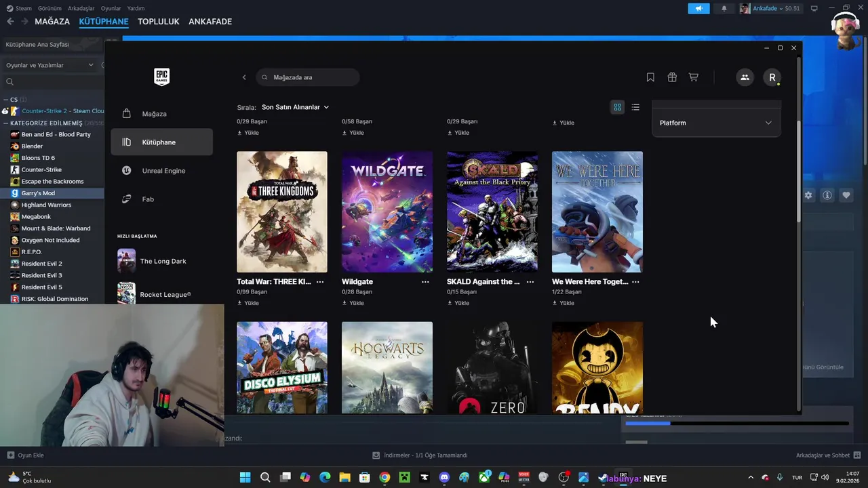868x488 pixels.
Task: Click the Mağazada ara search field
Action: pos(308,77)
